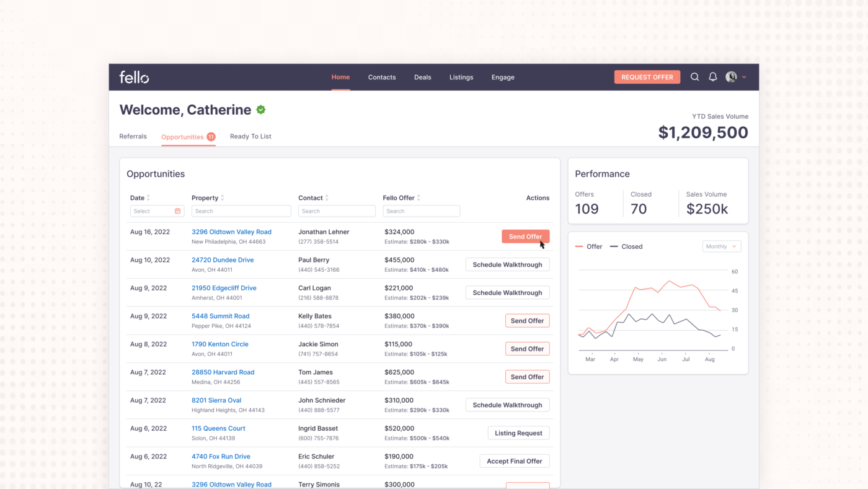The image size is (868, 489).
Task: Click the verified badge next to Catherine
Action: click(260, 109)
